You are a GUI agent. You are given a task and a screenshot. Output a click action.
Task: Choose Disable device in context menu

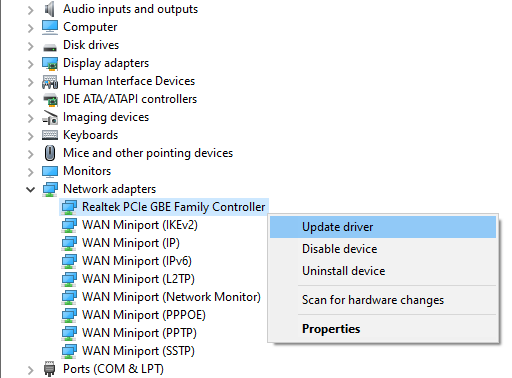pyautogui.click(x=383, y=249)
